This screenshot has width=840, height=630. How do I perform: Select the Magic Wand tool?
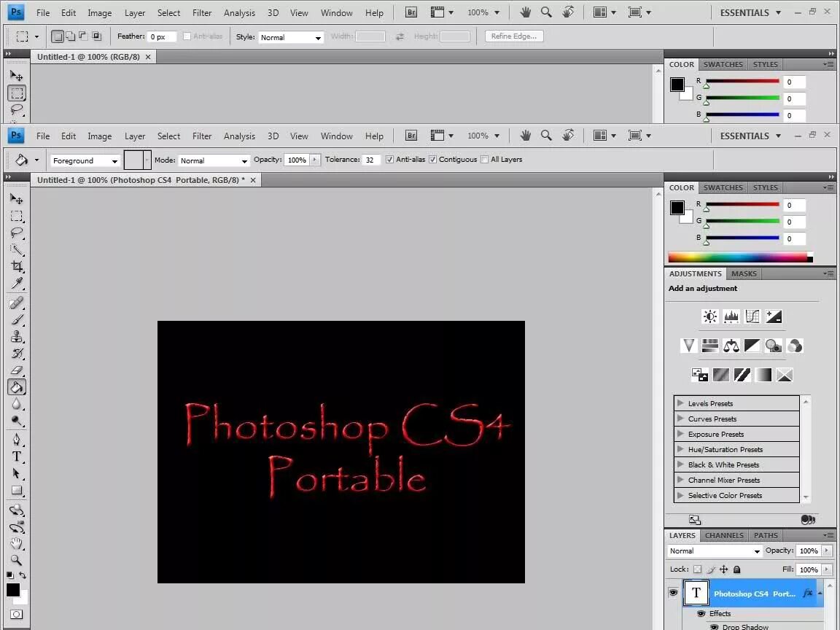pos(17,249)
